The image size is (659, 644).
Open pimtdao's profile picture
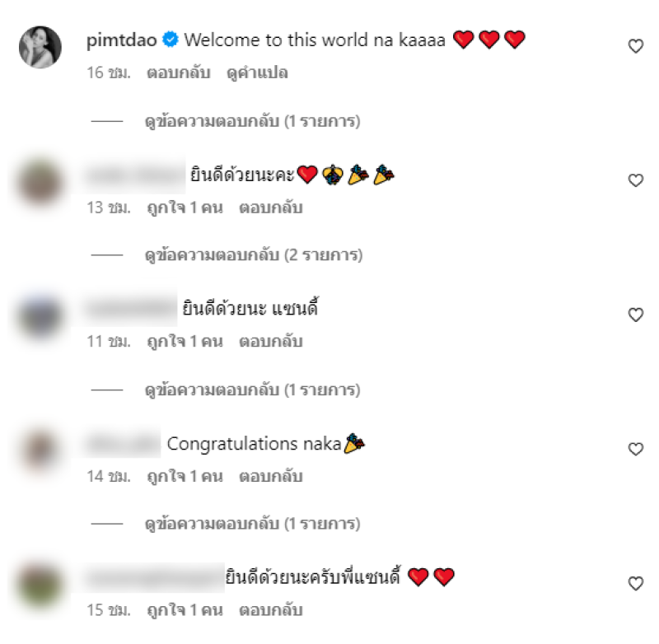coord(40,47)
